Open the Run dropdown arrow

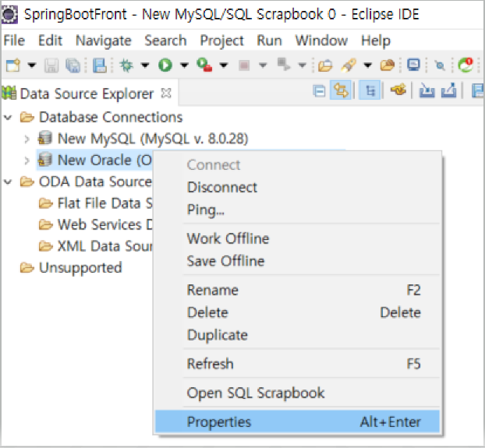pos(184,65)
